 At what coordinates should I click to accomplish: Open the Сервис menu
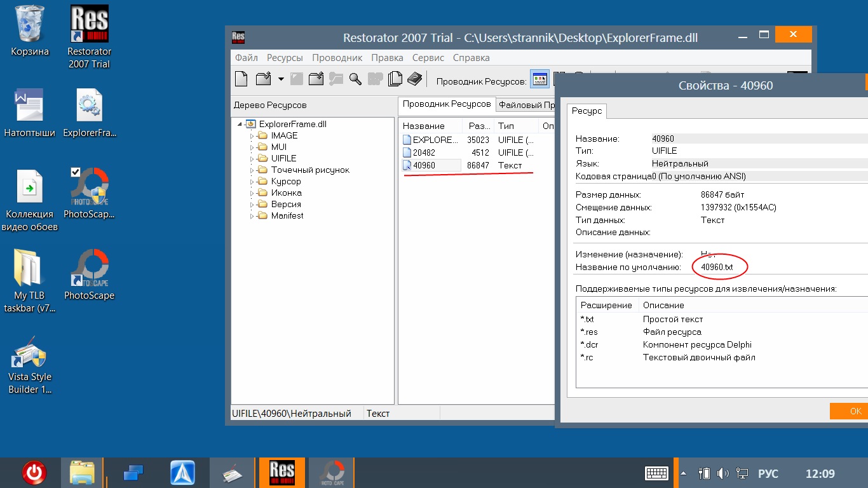pos(428,58)
